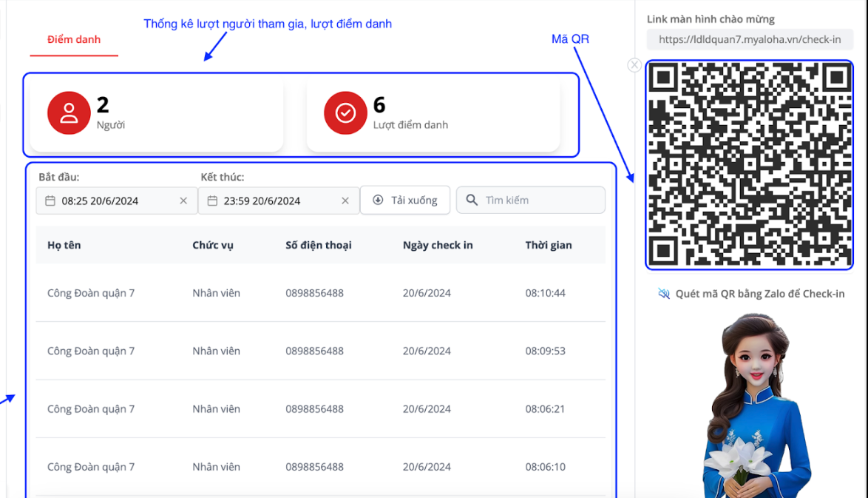868x498 pixels.
Task: Click the check-in QR code image
Action: point(749,164)
